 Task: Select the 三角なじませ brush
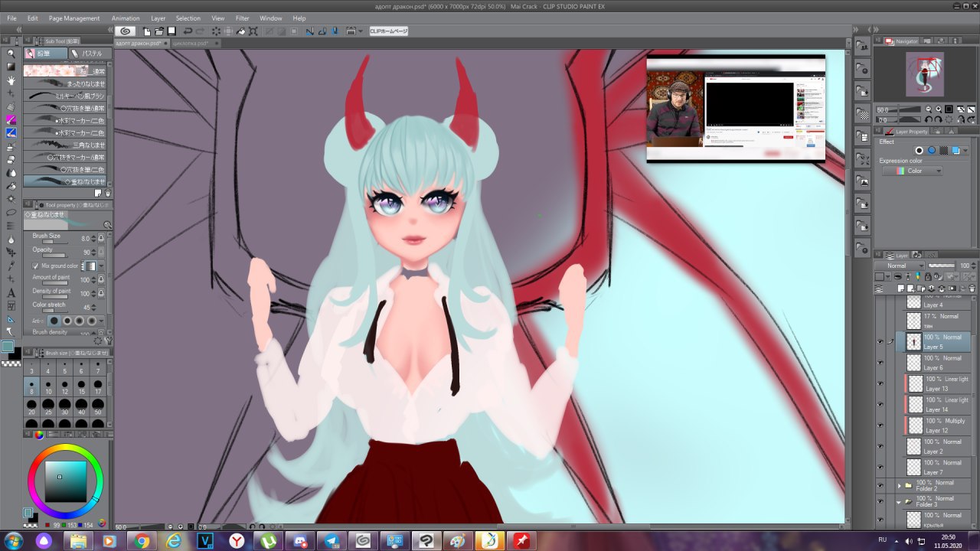[x=65, y=145]
